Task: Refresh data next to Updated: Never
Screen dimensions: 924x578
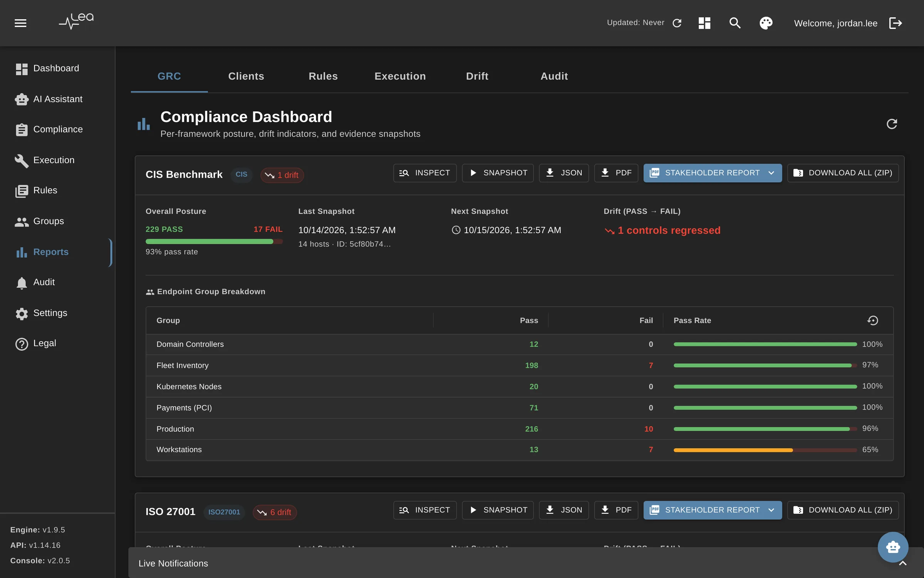Action: [x=677, y=23]
